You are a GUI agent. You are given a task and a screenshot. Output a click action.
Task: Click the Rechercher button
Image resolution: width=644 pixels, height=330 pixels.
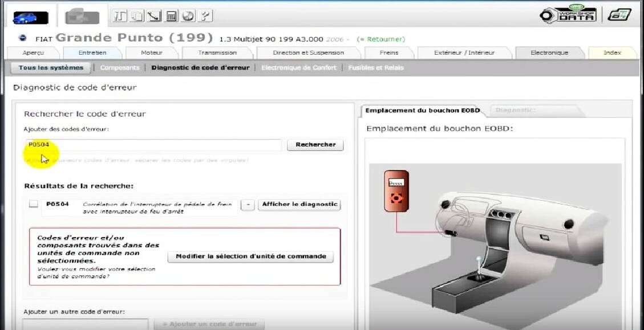(315, 145)
